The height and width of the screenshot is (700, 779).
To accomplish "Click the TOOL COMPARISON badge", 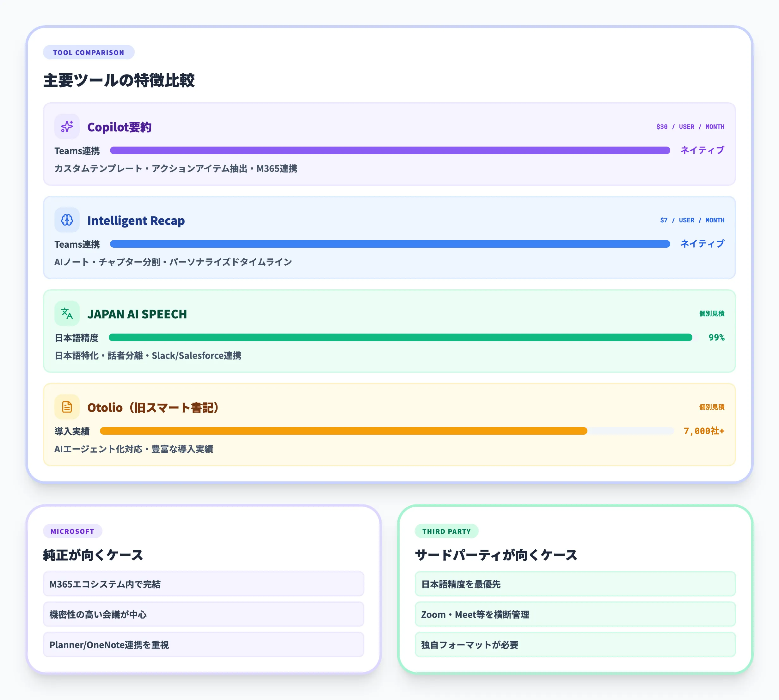I will 89,52.
